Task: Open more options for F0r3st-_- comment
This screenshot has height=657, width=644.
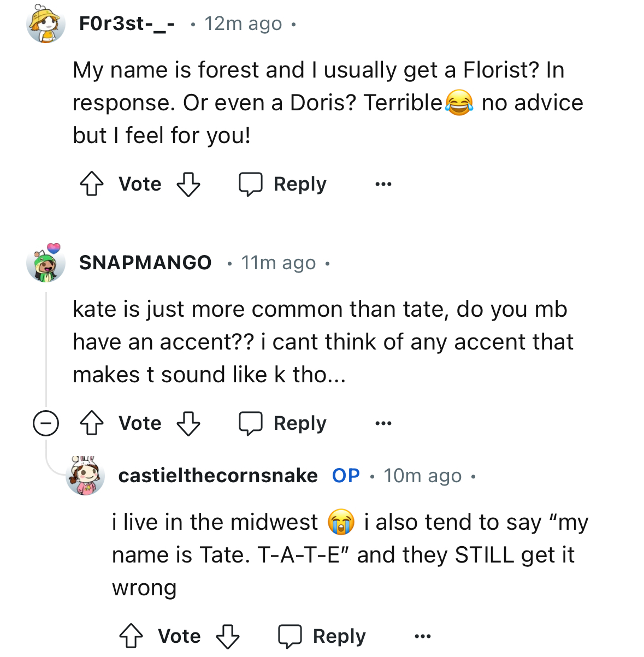Action: coord(383,184)
